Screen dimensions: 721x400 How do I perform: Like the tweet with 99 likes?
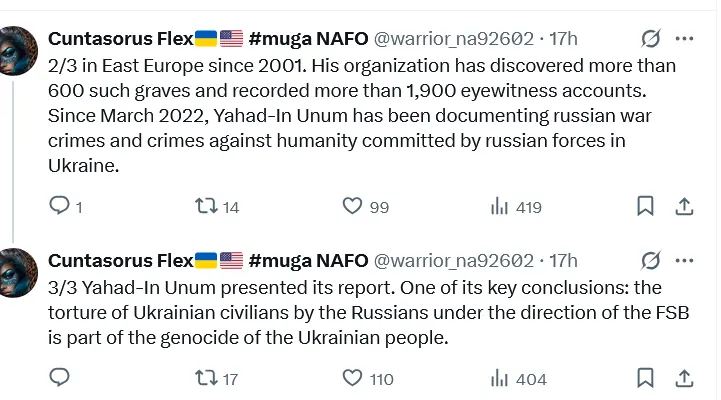pos(352,206)
